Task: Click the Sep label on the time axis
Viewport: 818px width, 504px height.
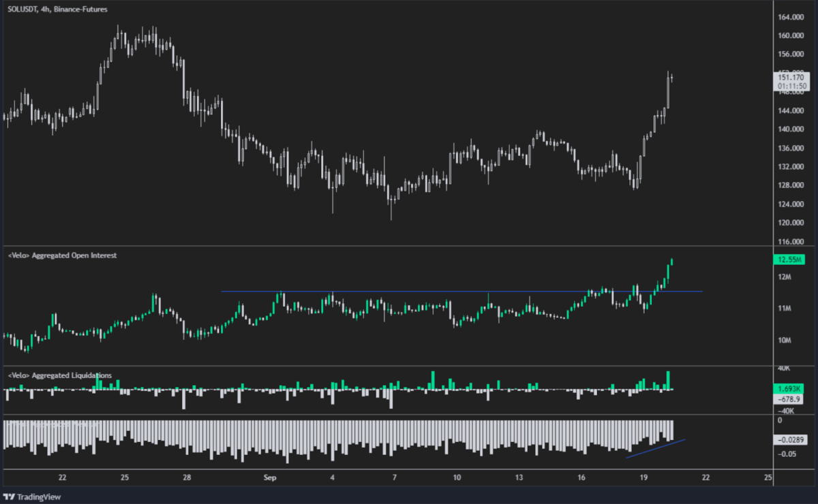Action: [x=269, y=477]
